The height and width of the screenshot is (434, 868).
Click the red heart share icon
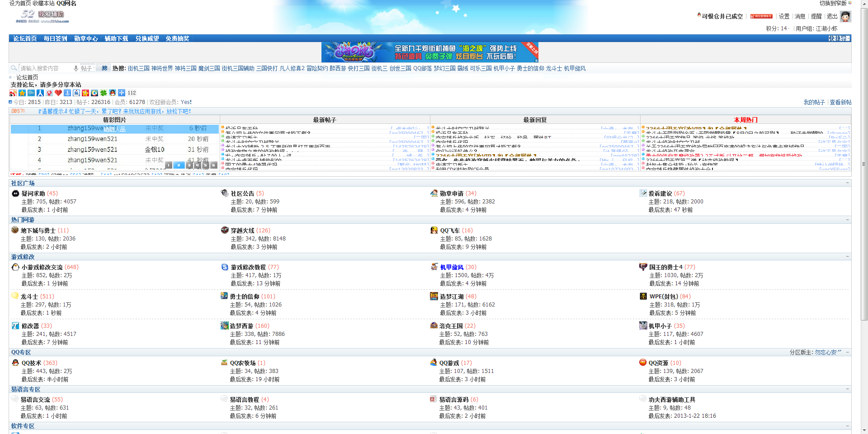coord(58,93)
